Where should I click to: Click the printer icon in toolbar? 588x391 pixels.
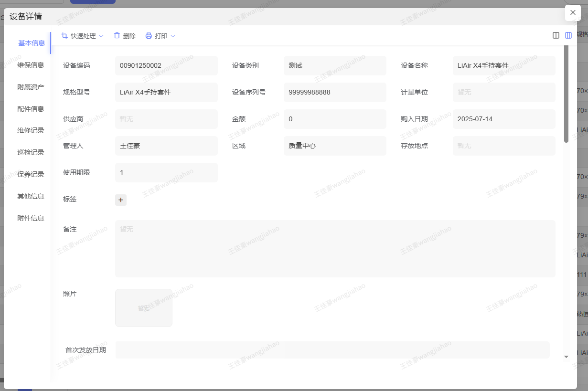[149, 36]
